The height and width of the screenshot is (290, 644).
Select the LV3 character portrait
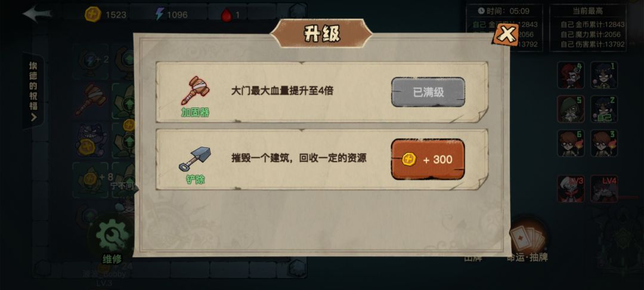pos(571,189)
